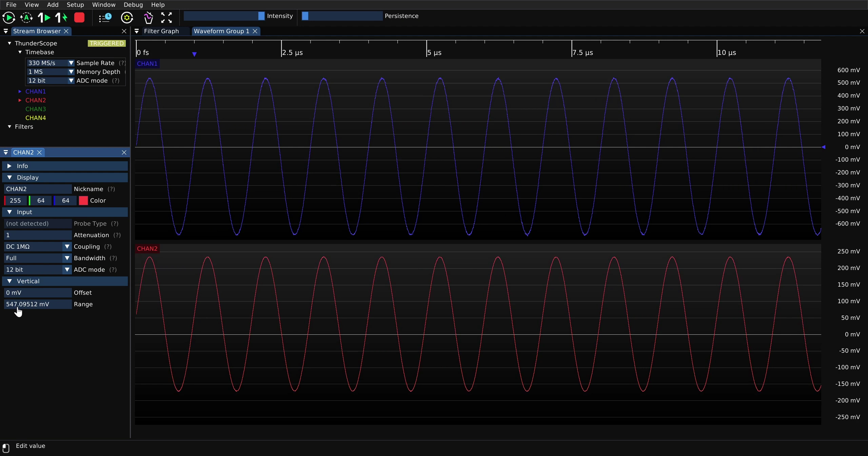Collapse the Timebase tree node

point(20,52)
